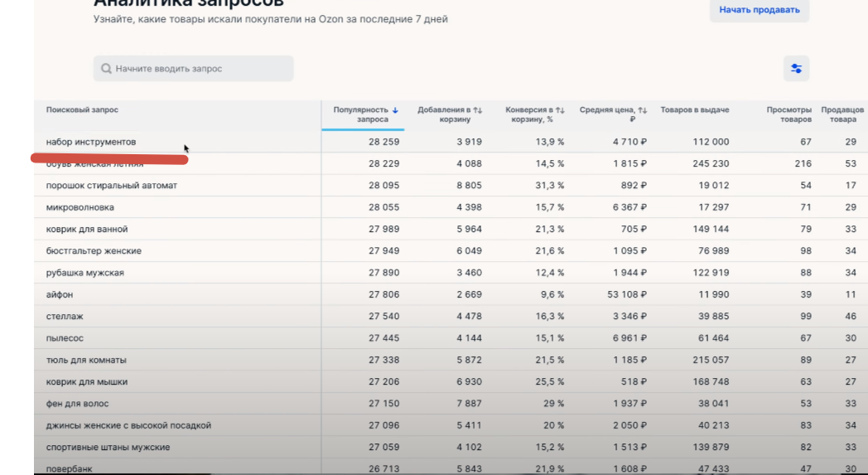Viewport: 868px width, 475px height.
Task: Open the порошок стиральный автомат query
Action: point(111,186)
